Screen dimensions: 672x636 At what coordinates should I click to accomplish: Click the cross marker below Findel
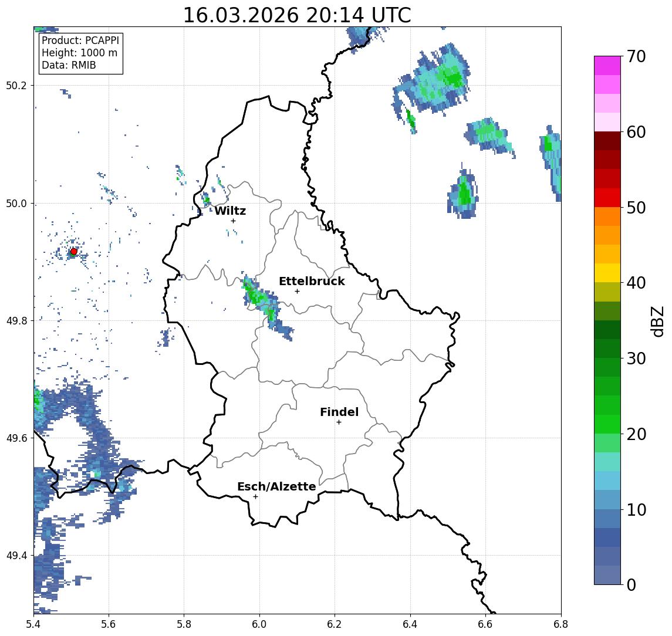click(339, 422)
